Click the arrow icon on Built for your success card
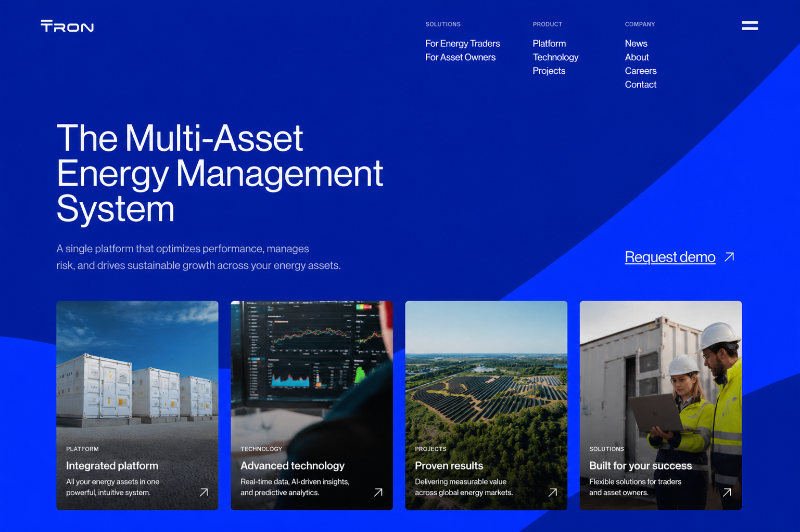 [x=727, y=492]
